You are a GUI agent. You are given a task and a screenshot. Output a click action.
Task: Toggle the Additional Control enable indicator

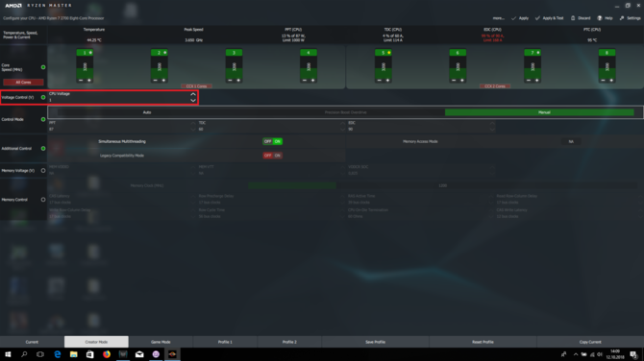tap(43, 149)
